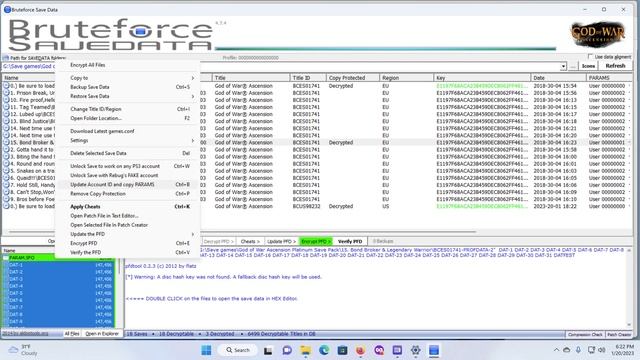Click 'Open in Explorer' button
Screen dimensions: 640x360
(x=102, y=333)
